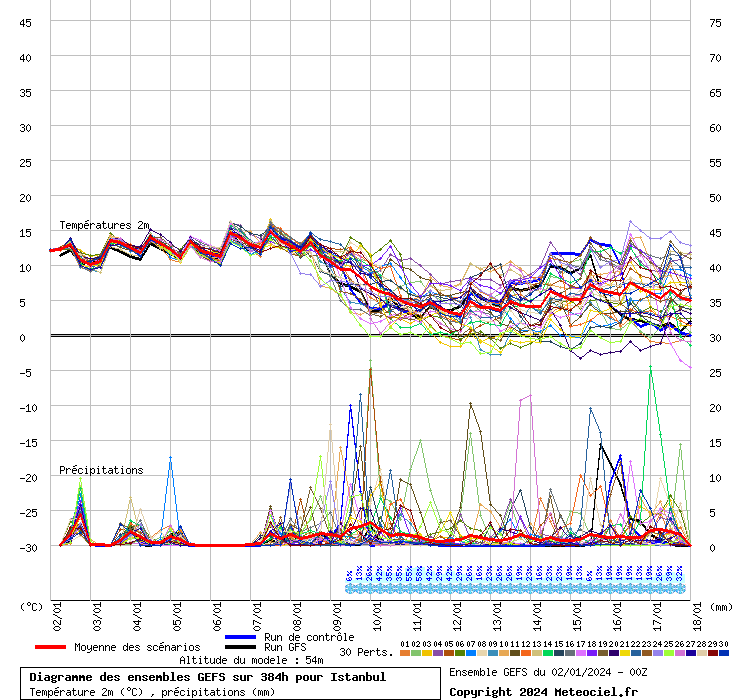Click the blue 'Run de contrôle' legend line
740x700 pixels.
(x=240, y=637)
